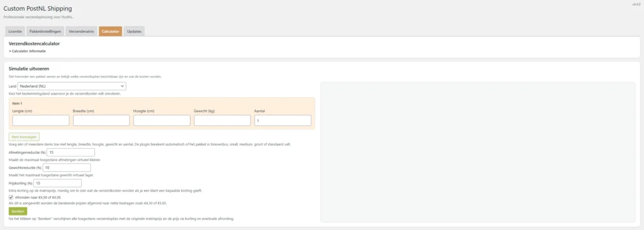Open the Updates tab

coord(134,32)
